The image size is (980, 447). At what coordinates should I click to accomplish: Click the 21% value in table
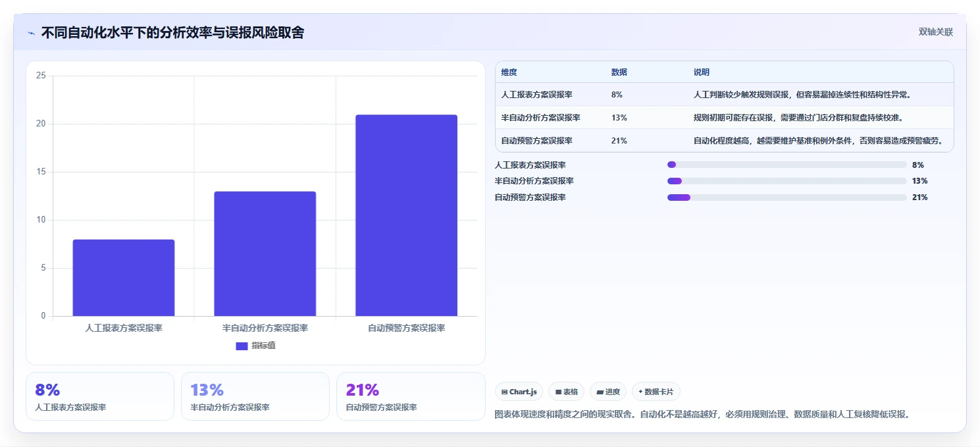click(x=619, y=141)
